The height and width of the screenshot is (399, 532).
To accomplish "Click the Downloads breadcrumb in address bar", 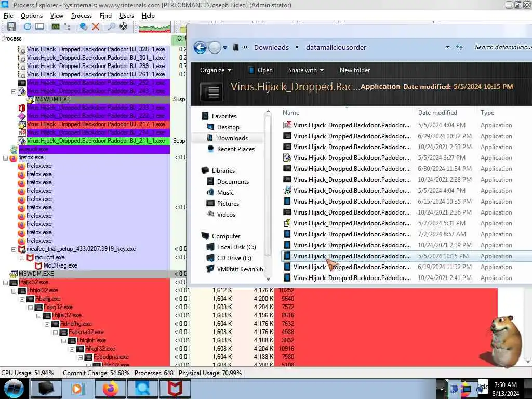I will click(271, 47).
